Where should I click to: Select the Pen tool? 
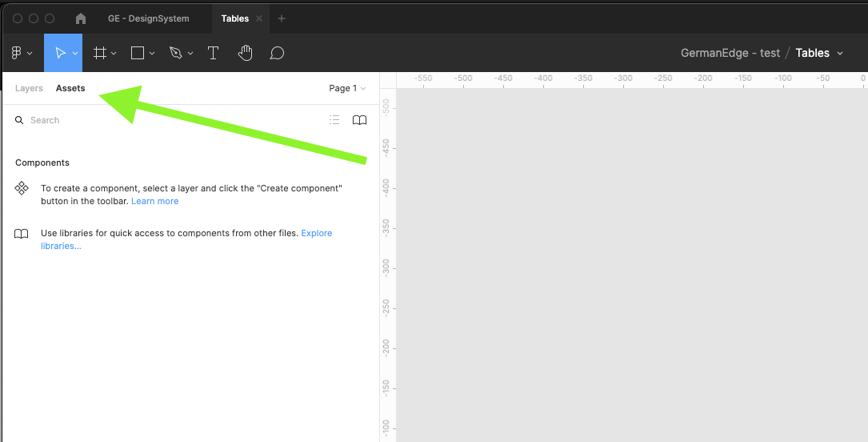point(176,53)
